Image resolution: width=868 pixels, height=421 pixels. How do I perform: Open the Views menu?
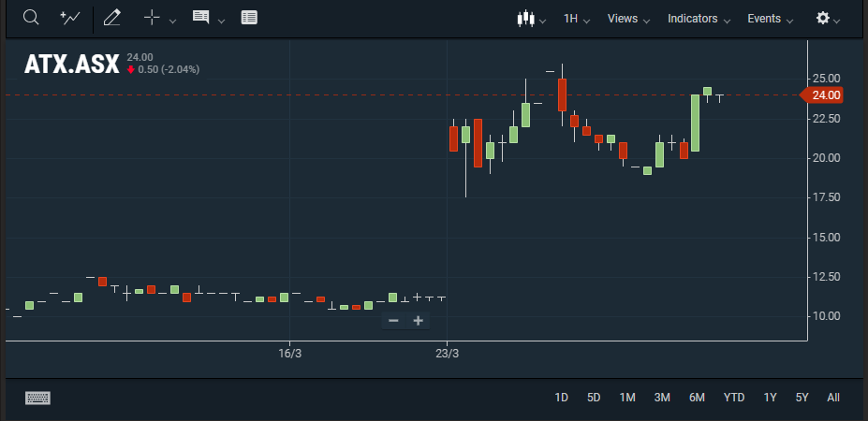[629, 19]
